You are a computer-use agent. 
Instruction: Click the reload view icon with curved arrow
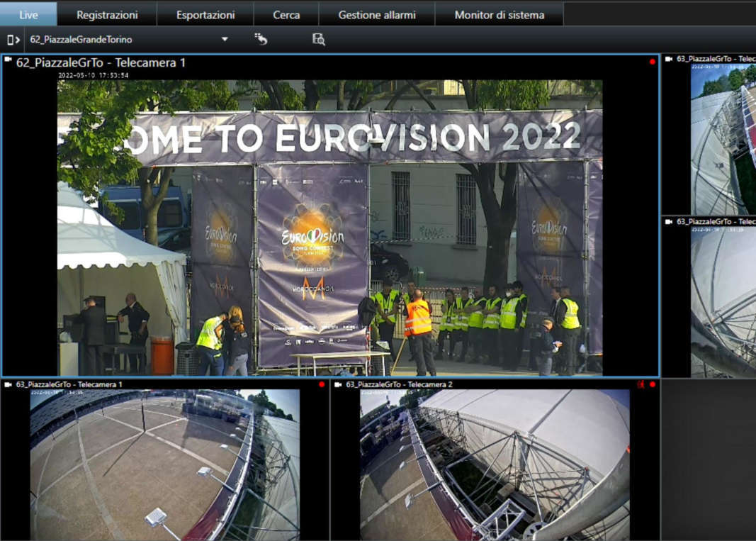tap(261, 40)
